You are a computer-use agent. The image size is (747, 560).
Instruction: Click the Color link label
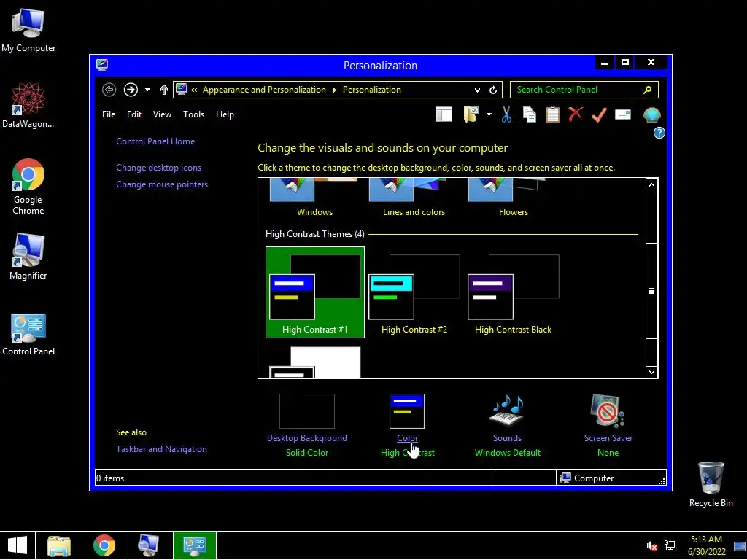tap(407, 438)
